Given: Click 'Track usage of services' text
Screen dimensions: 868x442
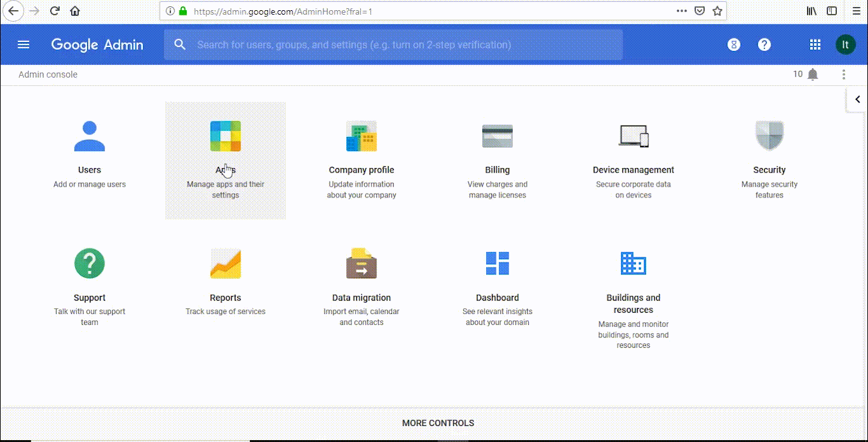Looking at the screenshot, I should (225, 312).
